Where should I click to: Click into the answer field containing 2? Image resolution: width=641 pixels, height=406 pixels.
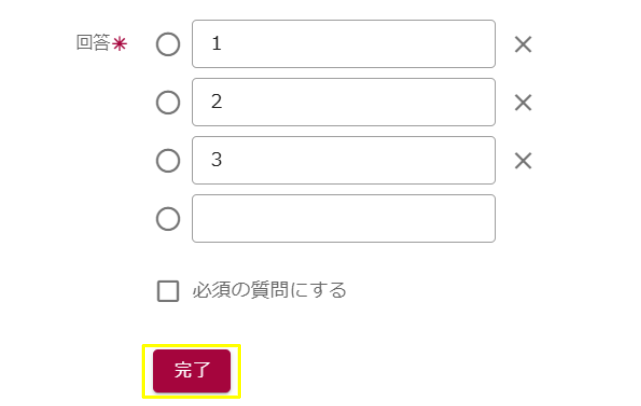343,102
